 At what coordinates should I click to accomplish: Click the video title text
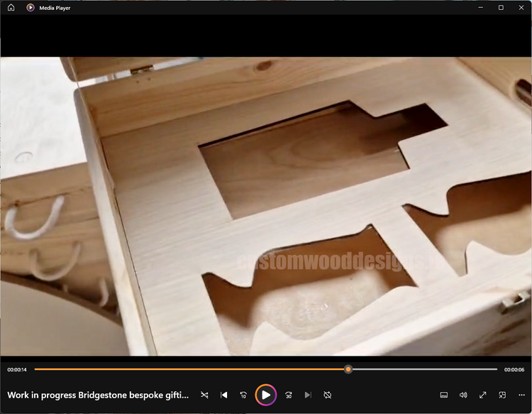[99, 395]
